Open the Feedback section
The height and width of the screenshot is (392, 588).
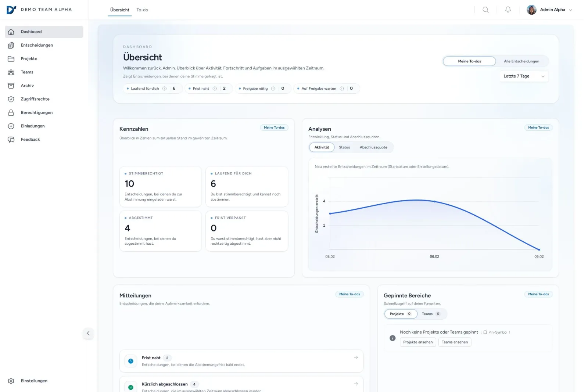click(x=30, y=139)
